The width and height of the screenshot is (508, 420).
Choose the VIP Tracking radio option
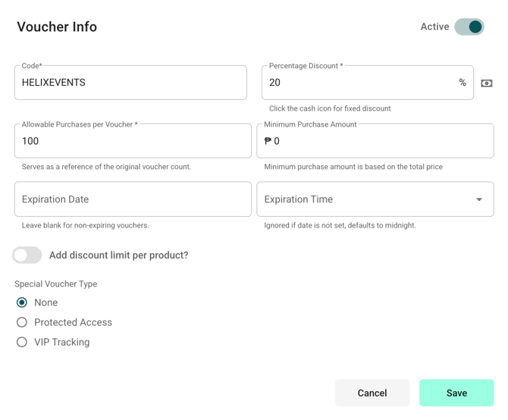(22, 342)
